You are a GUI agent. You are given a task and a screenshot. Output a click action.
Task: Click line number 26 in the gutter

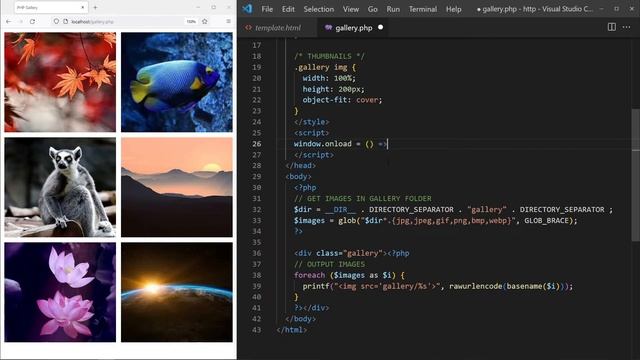[x=256, y=144]
